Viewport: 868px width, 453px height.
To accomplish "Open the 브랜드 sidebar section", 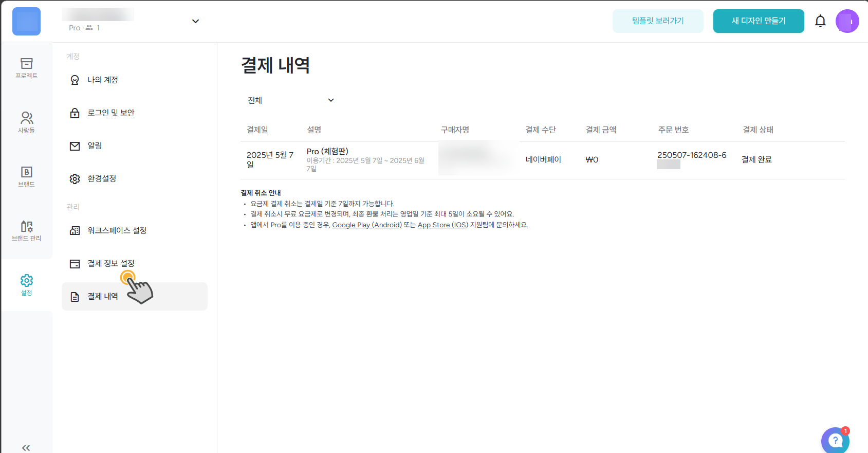I will (x=26, y=177).
